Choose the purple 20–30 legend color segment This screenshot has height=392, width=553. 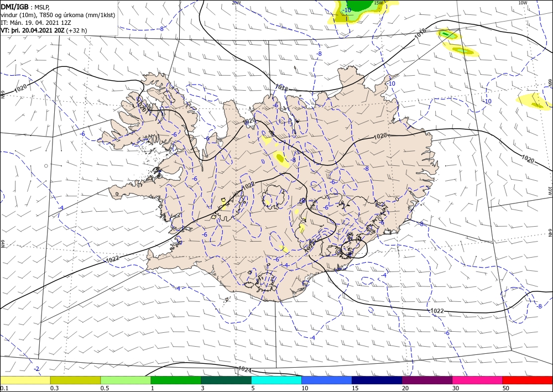tap(427, 380)
